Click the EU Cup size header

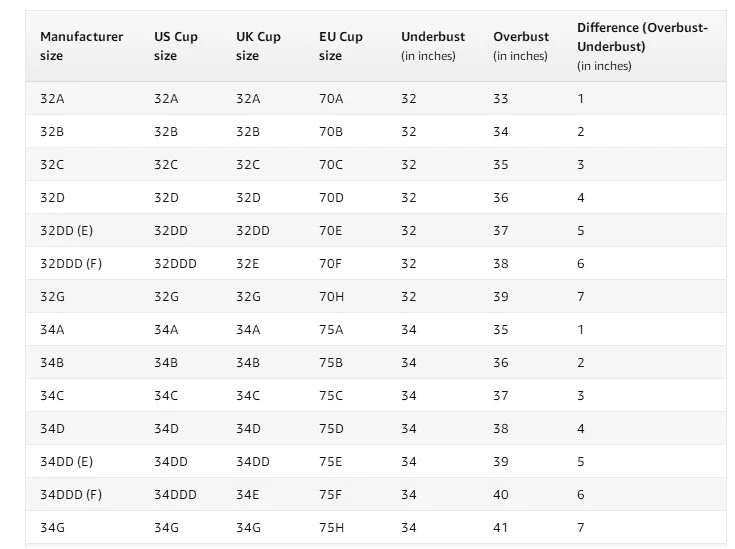[x=341, y=46]
